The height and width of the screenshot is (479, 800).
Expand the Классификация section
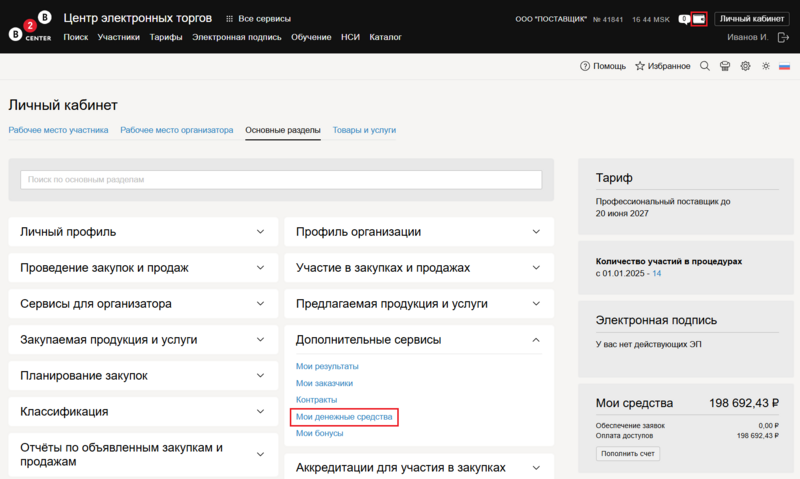tap(142, 411)
